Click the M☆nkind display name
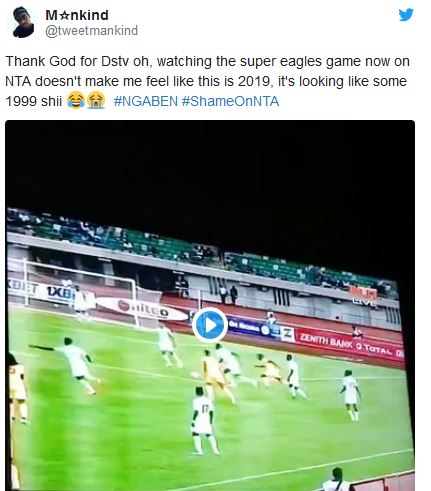Viewport: 431px width, 491px height. [77, 15]
